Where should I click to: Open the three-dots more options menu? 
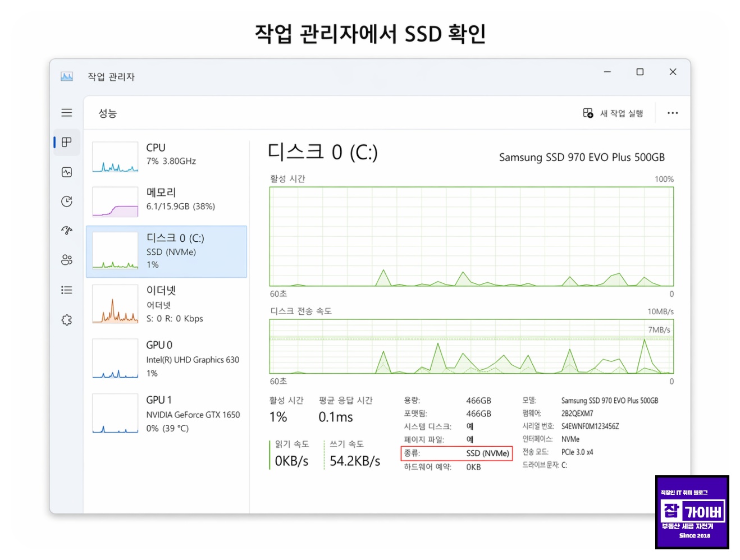(x=673, y=113)
